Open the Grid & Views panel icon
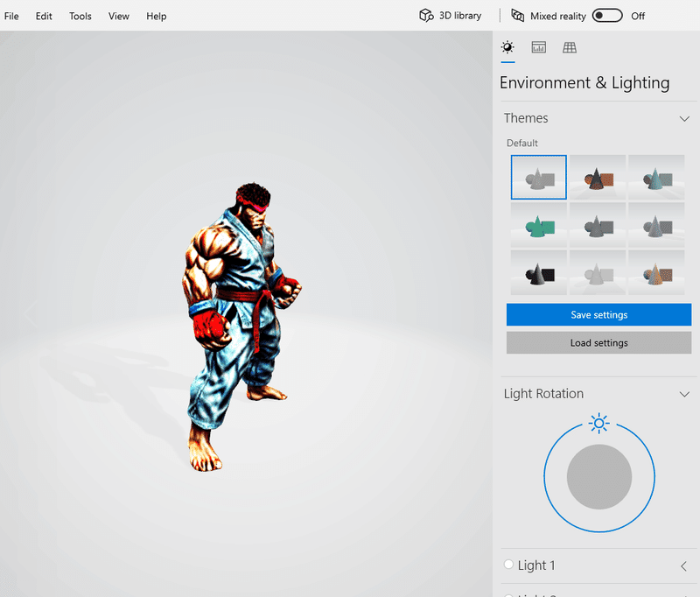700x597 pixels. click(x=570, y=47)
